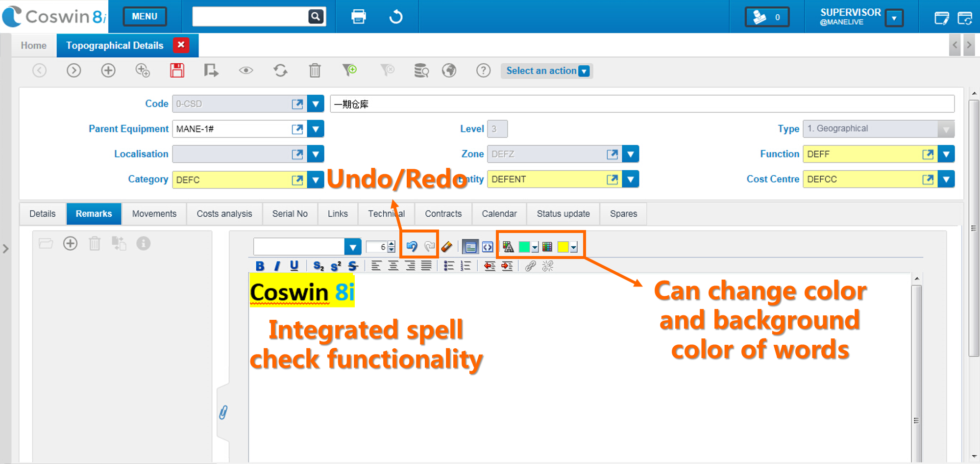This screenshot has height=464, width=980.
Task: Expand the Function field dropdown arrow
Action: [946, 154]
